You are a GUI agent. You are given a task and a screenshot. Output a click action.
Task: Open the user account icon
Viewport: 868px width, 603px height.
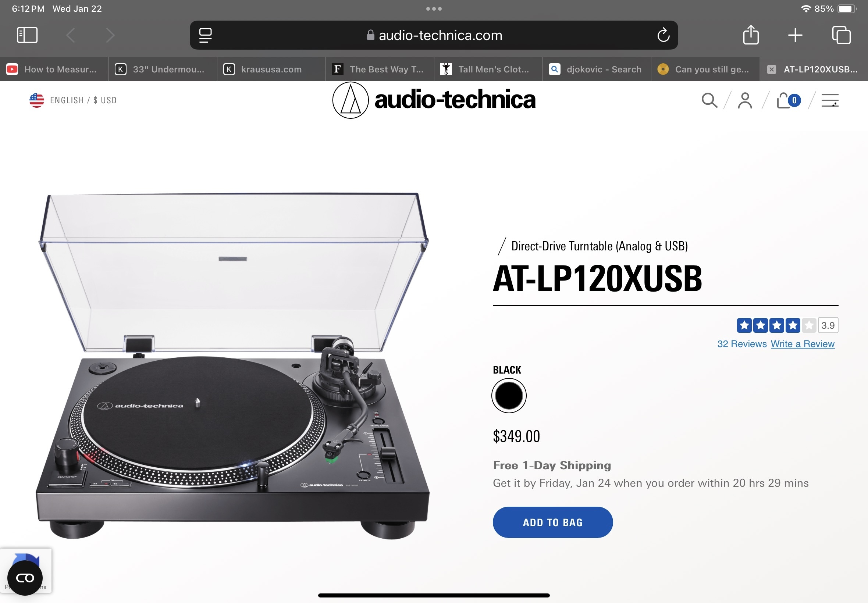pyautogui.click(x=745, y=100)
